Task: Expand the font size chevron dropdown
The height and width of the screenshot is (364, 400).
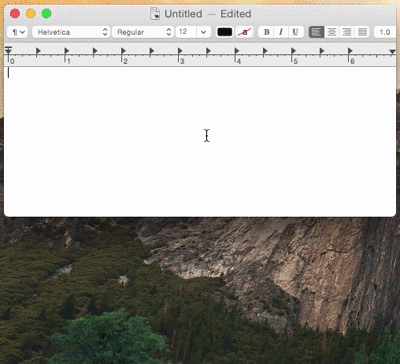Action: coord(203,32)
